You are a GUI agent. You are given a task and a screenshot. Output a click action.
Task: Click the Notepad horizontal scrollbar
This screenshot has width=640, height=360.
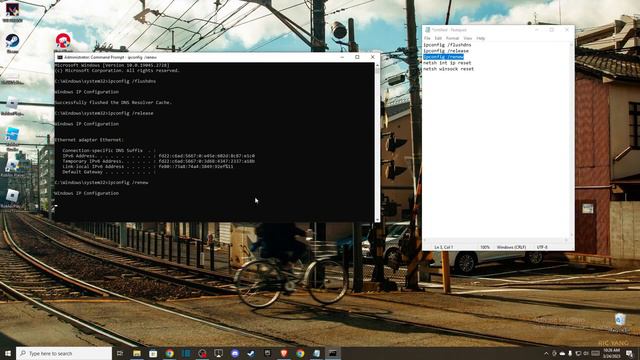(496, 240)
